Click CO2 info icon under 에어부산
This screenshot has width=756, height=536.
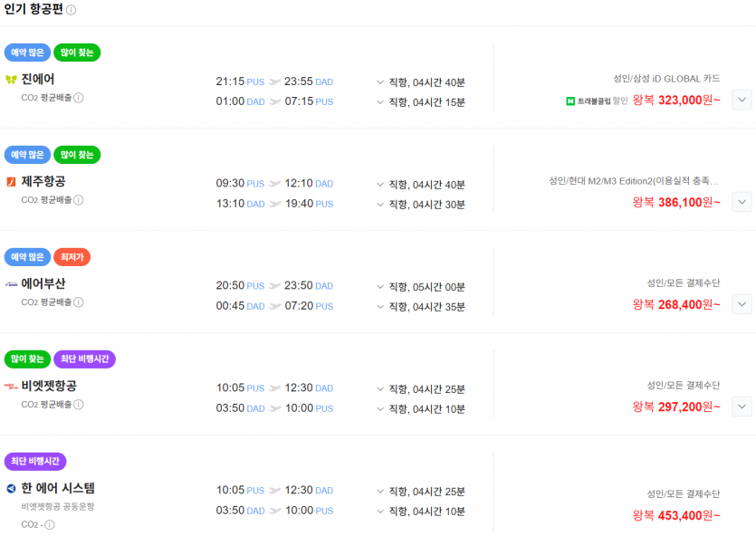79,302
